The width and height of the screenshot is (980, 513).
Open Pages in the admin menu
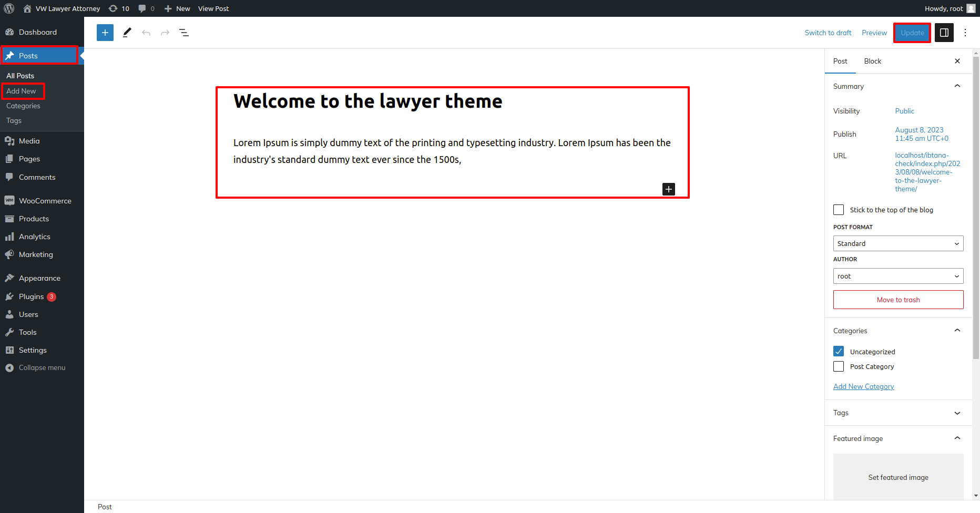tap(42, 159)
